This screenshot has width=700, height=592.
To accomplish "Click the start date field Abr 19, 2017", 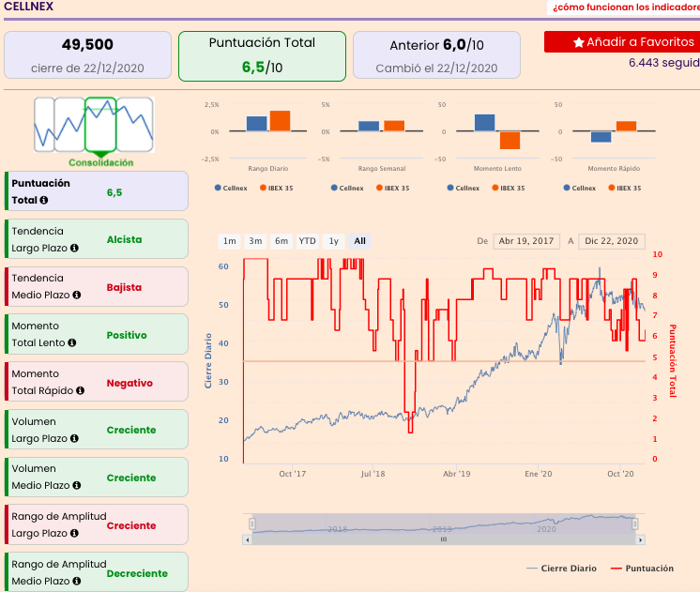I will point(526,241).
